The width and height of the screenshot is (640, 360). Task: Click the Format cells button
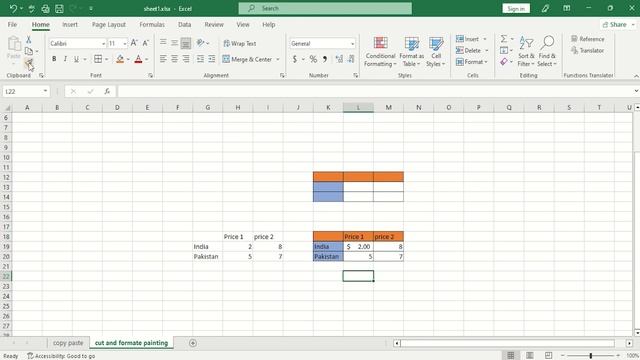coord(472,62)
